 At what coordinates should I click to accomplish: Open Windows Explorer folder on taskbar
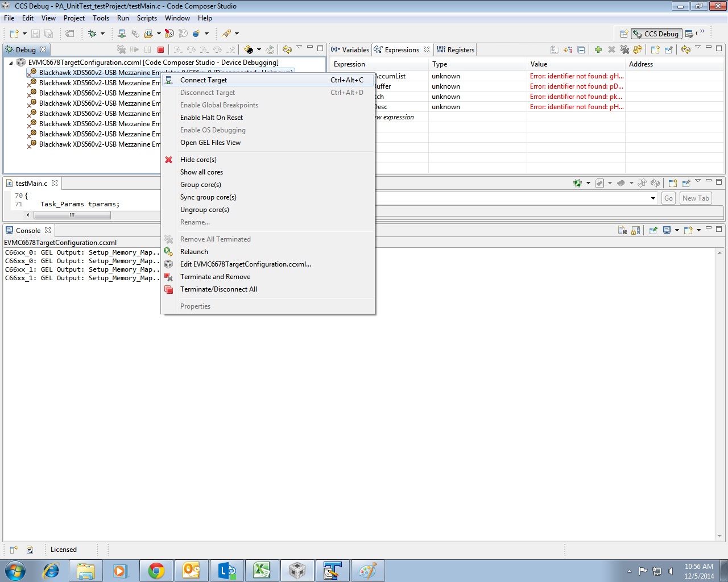point(86,571)
